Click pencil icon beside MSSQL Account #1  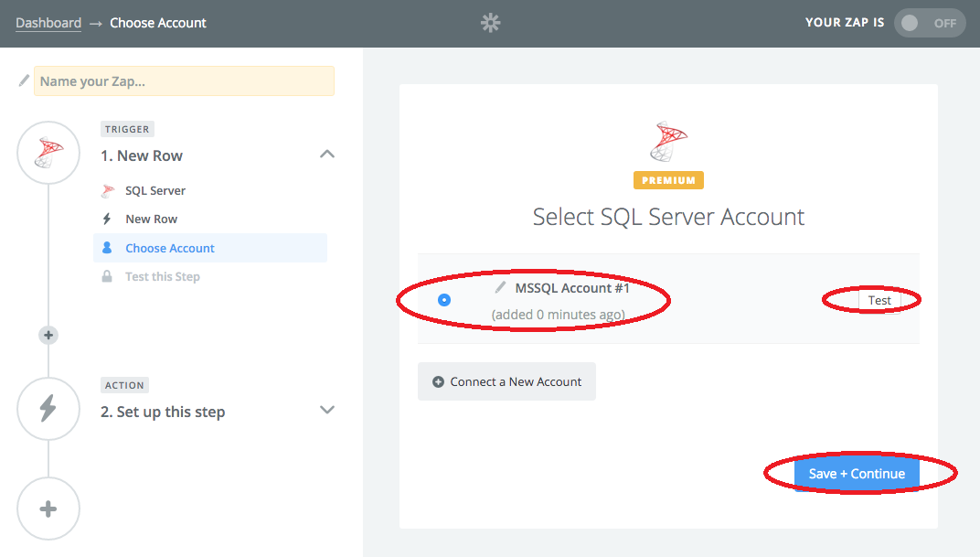coord(500,288)
